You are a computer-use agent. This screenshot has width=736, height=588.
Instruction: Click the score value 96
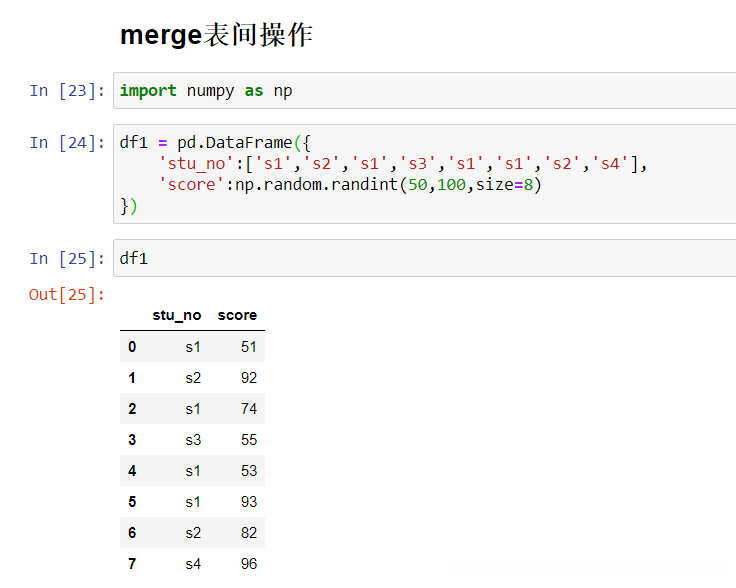tap(248, 564)
